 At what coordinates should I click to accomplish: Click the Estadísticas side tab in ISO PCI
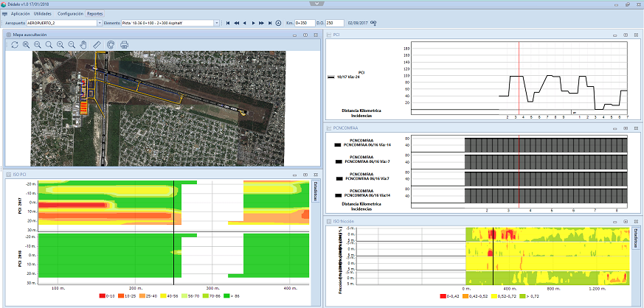[x=316, y=192]
